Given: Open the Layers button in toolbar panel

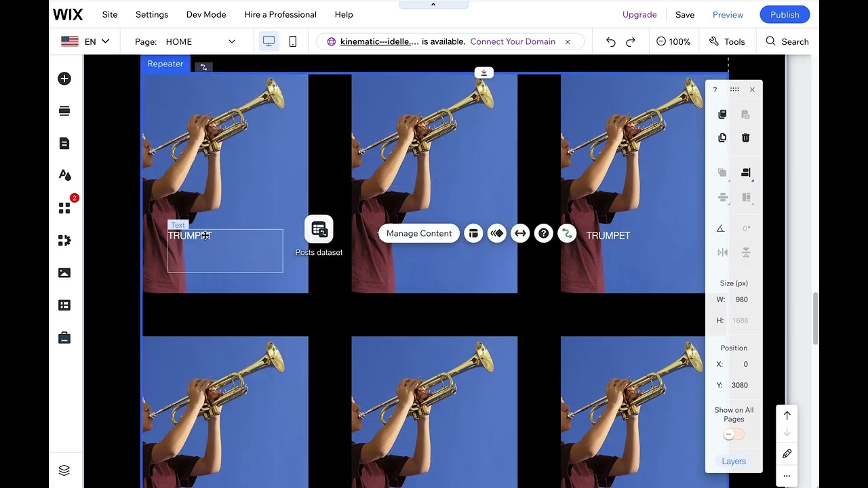Looking at the screenshot, I should pos(734,461).
